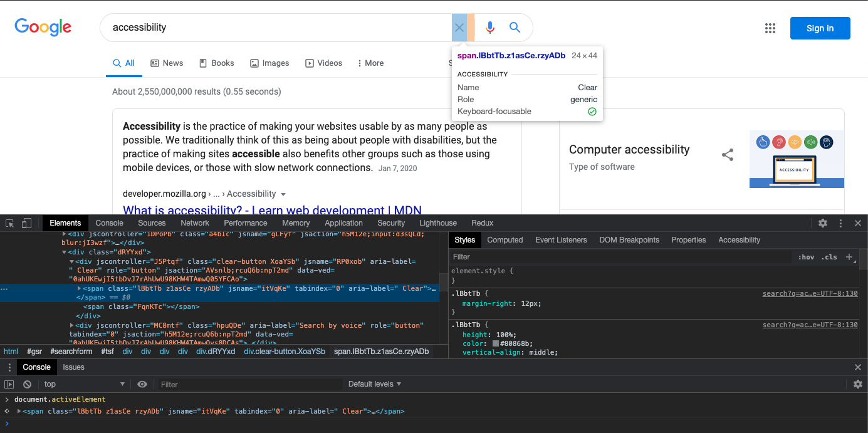Open console settings gear
Image resolution: width=868 pixels, height=433 pixels.
858,384
